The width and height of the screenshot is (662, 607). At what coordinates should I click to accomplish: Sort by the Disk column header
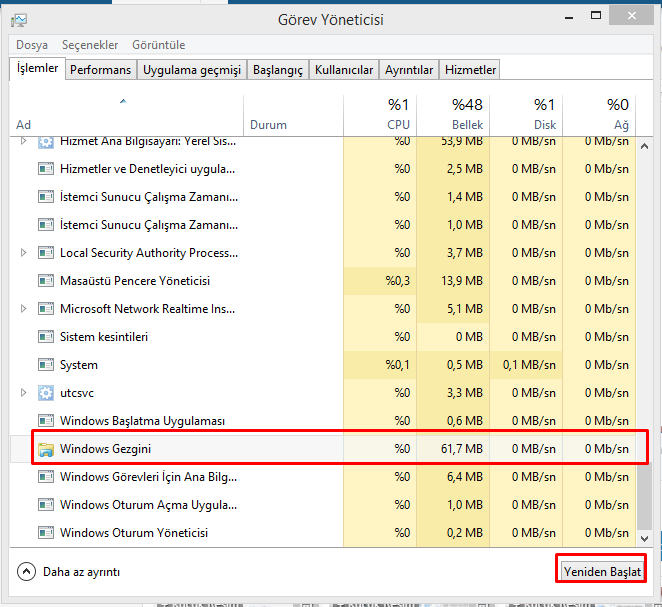(526, 115)
